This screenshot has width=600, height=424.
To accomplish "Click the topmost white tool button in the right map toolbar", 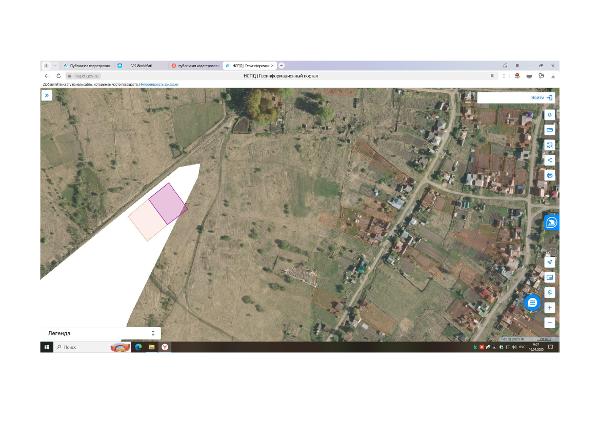I will (549, 115).
